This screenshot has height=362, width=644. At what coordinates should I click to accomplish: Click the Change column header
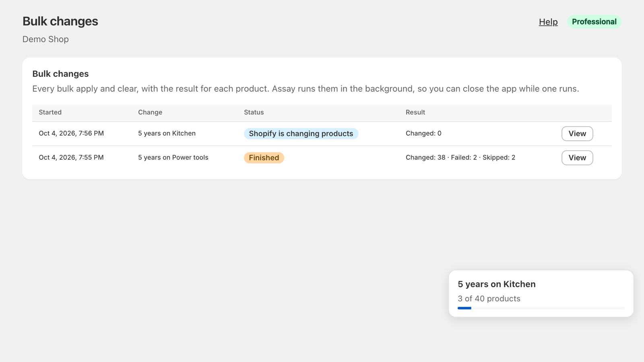150,112
